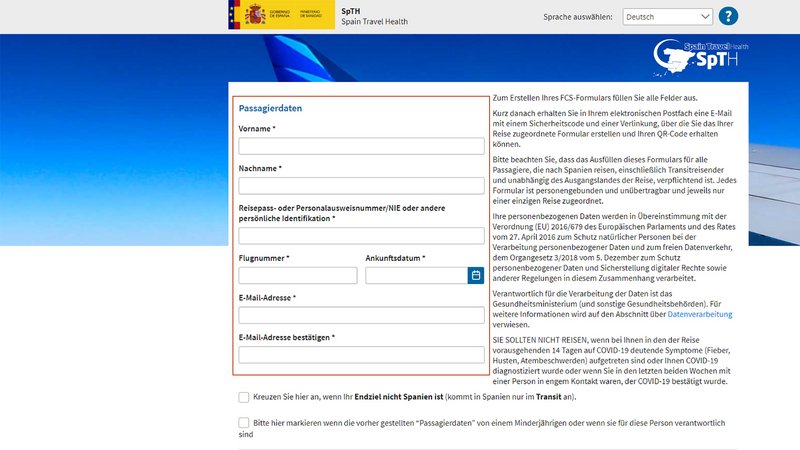Image resolution: width=800 pixels, height=450 pixels.
Task: Click the Gobierno de España logo
Action: tap(282, 15)
